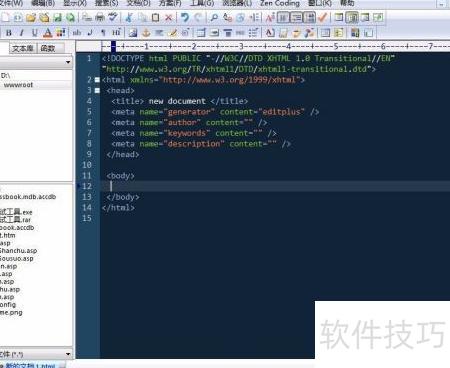Apply underline HTML tag with U icon
450x368 pixels.
pos(35,33)
